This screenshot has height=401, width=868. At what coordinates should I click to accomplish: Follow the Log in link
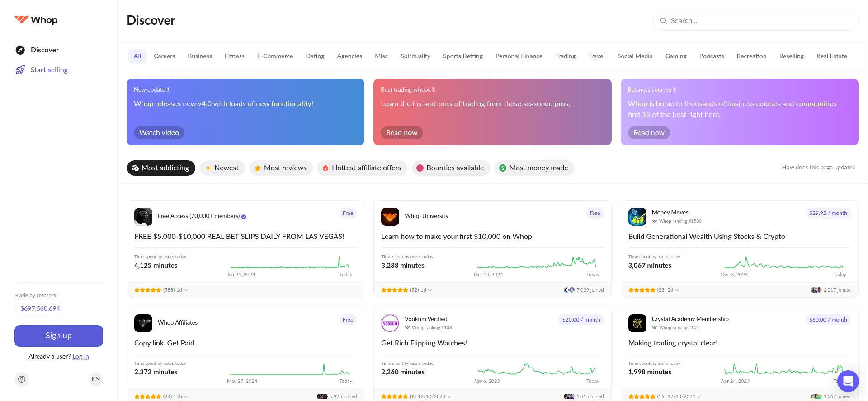coord(80,356)
